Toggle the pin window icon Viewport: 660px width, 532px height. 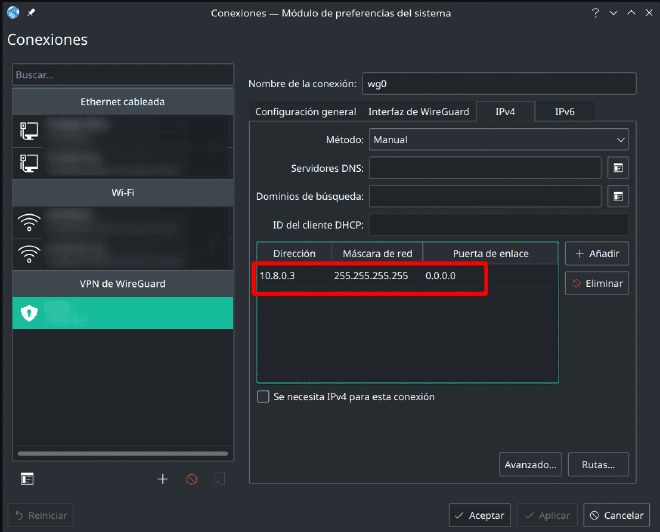[31, 13]
